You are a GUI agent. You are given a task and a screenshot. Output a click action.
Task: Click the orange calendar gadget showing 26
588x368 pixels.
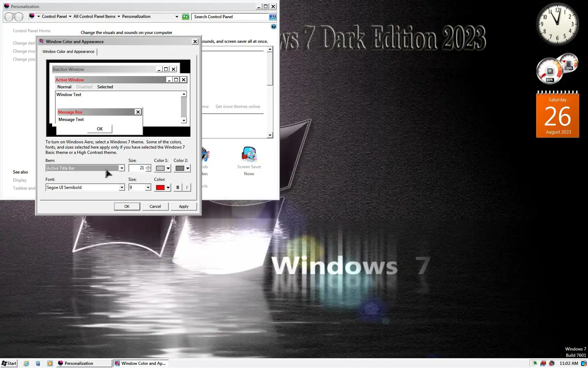pos(558,114)
